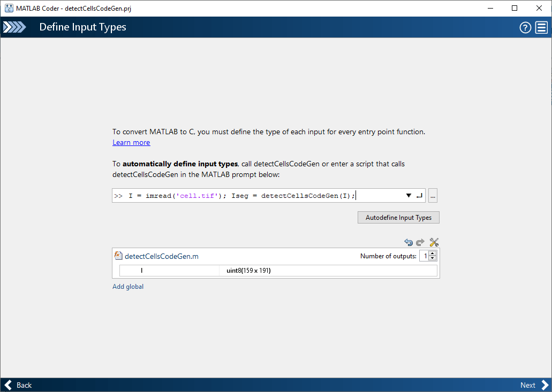The height and width of the screenshot is (392, 552).
Task: Run the command with enter arrow icon
Action: click(419, 196)
